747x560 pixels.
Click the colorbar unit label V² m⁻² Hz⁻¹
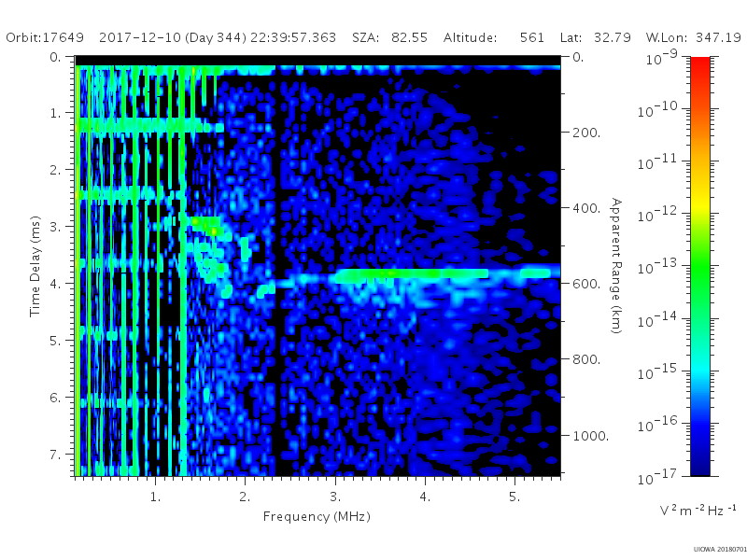tap(698, 511)
